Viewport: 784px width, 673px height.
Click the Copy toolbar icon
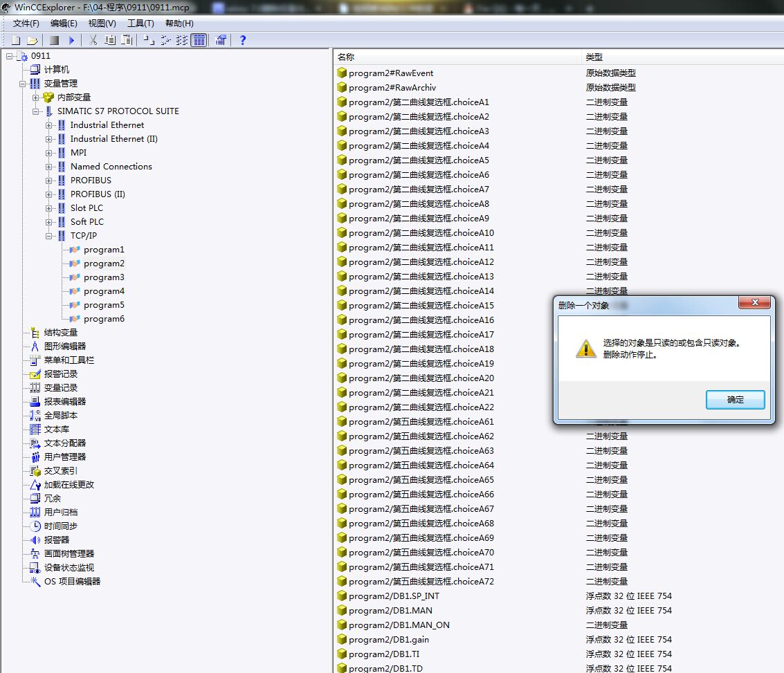[x=110, y=41]
